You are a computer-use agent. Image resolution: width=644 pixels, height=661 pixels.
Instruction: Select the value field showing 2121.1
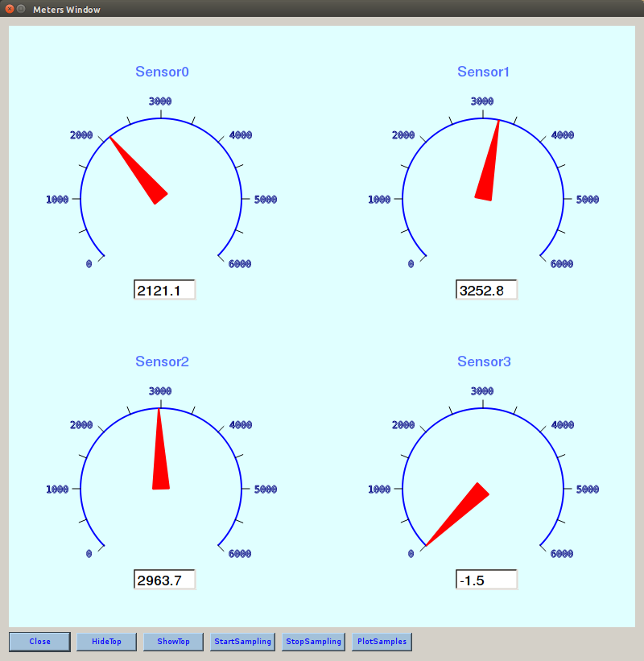(164, 289)
